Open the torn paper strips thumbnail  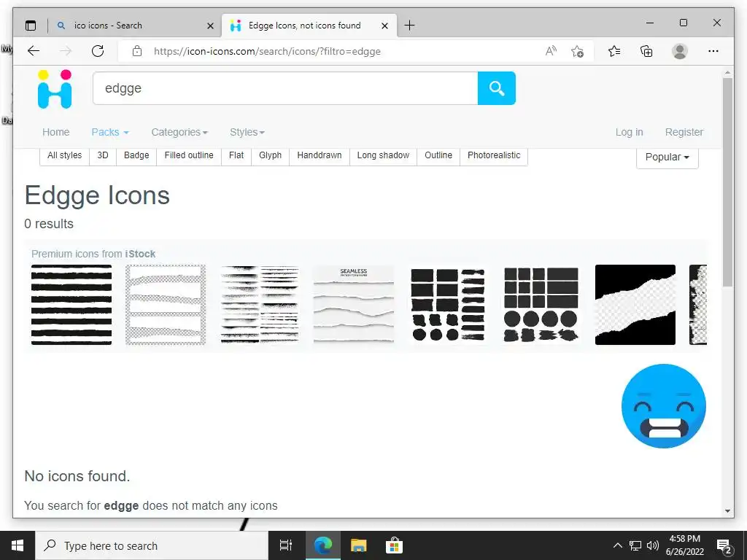click(166, 305)
